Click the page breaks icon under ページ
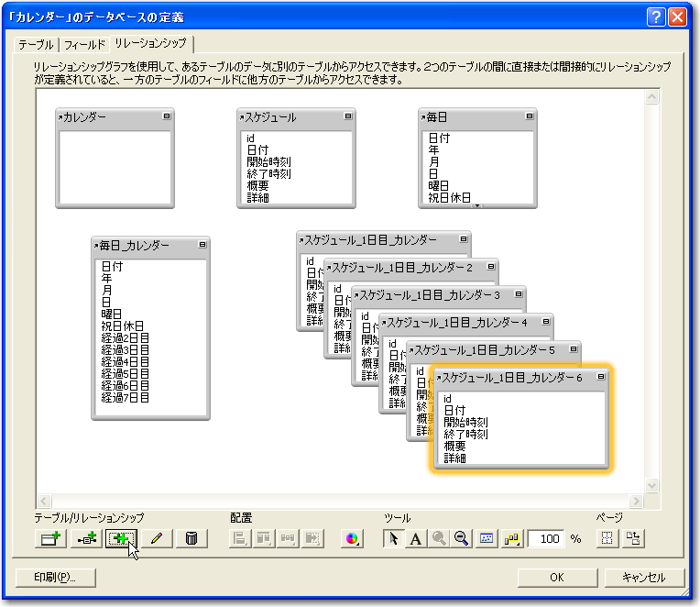This screenshot has height=607, width=700. click(x=607, y=539)
